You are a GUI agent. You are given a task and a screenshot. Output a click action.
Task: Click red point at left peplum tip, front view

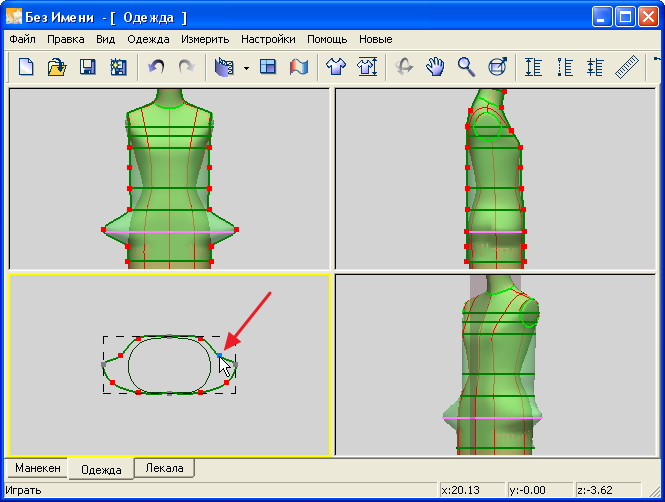click(103, 229)
